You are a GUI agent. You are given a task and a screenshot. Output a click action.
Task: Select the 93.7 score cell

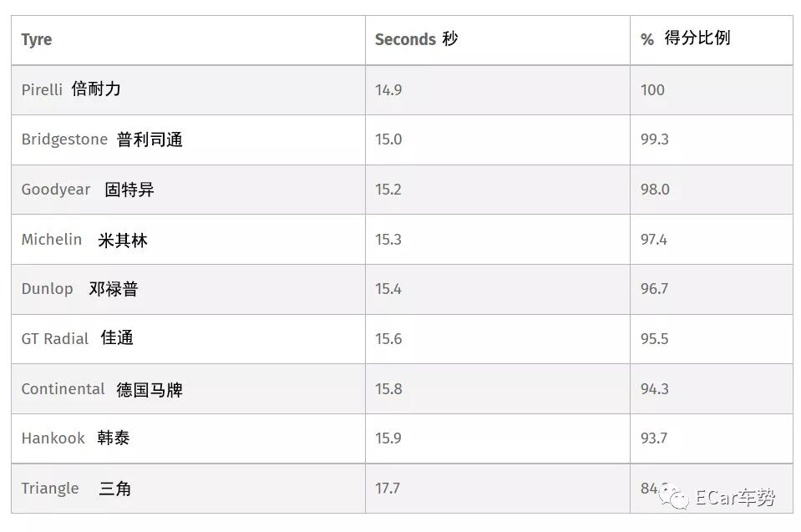tap(654, 438)
